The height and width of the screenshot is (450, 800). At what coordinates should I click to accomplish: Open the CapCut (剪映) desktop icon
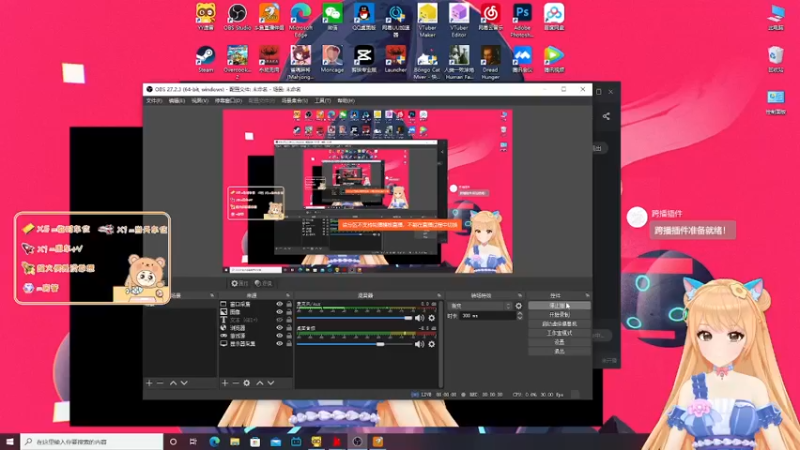pos(364,59)
